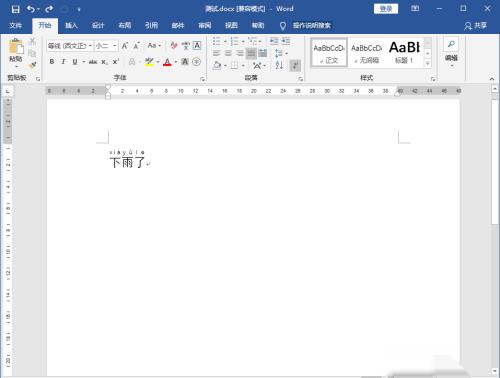Screen dimensions: 500x378
Task: Toggle bold formatting
Action: tap(52, 62)
